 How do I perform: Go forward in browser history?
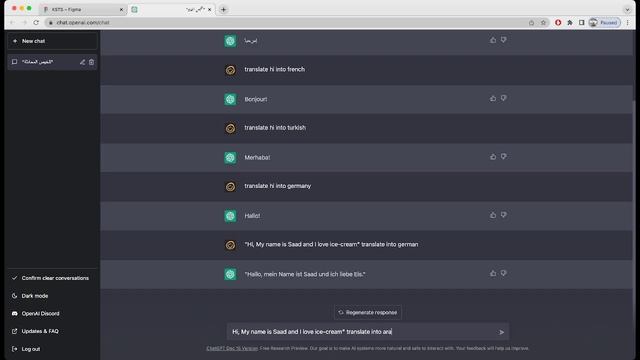tap(24, 22)
